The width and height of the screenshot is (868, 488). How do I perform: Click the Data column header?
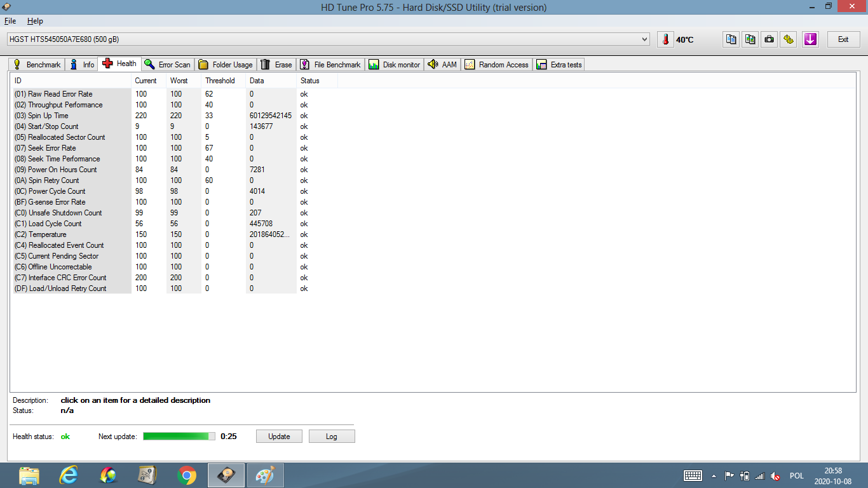click(271, 81)
